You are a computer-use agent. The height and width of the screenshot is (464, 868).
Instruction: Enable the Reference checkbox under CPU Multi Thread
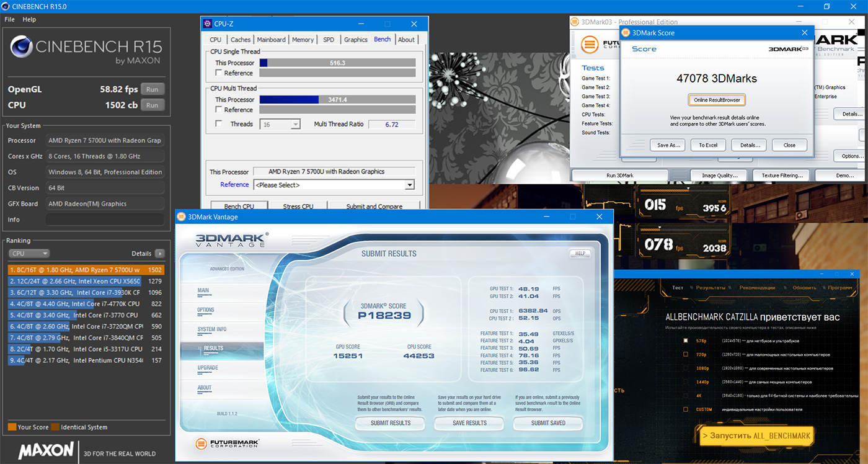point(220,110)
